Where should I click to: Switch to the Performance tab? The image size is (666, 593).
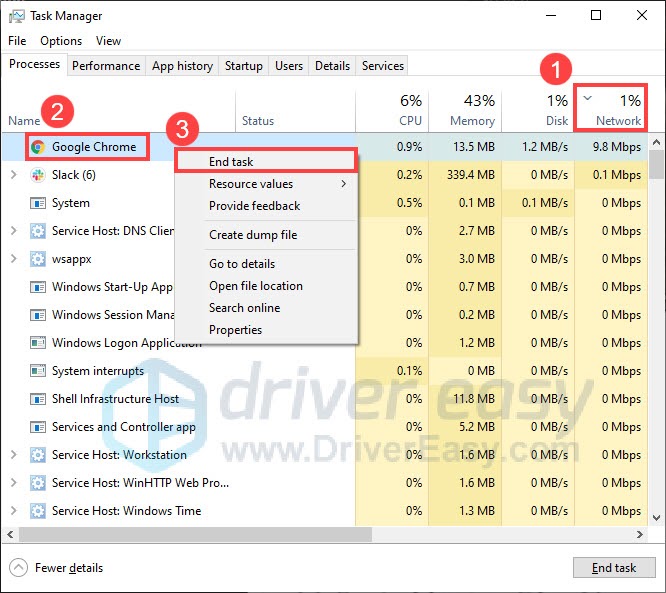106,66
